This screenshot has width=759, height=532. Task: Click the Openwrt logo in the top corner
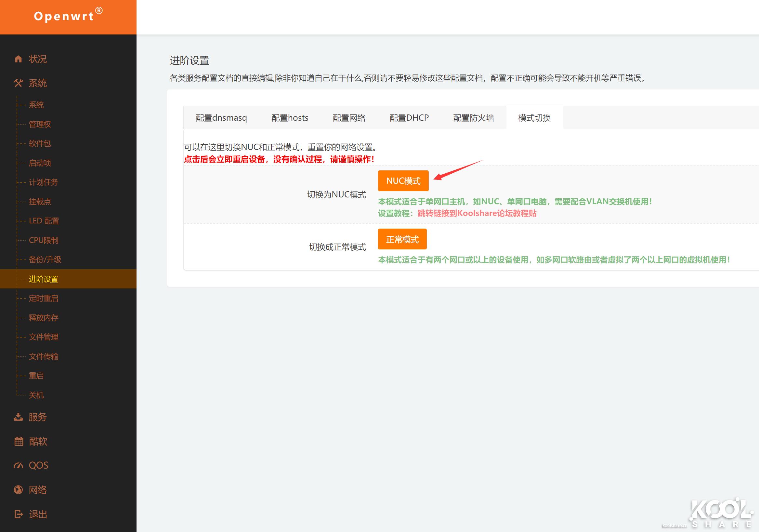click(65, 17)
